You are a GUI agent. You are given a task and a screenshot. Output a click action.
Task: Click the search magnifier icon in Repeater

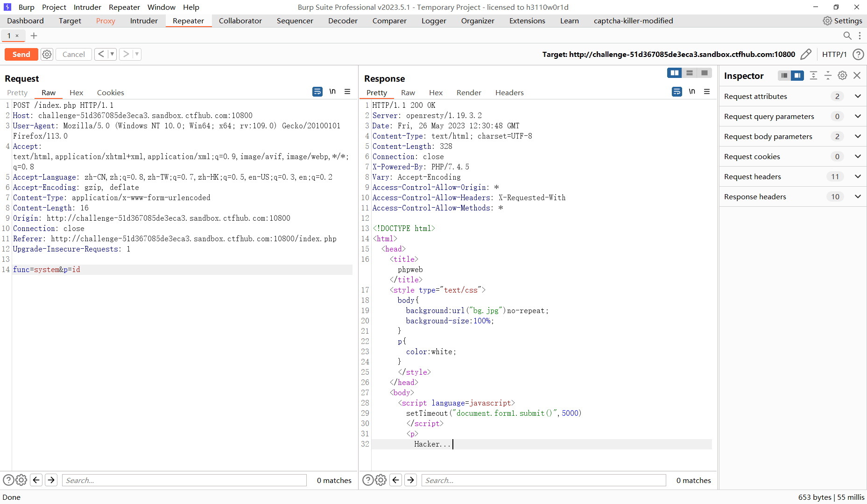(x=847, y=36)
